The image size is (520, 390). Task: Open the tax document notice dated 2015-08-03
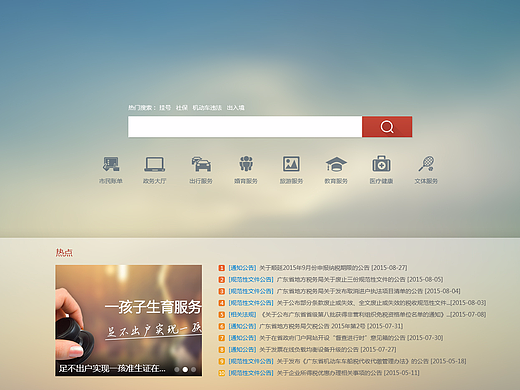coord(381,303)
